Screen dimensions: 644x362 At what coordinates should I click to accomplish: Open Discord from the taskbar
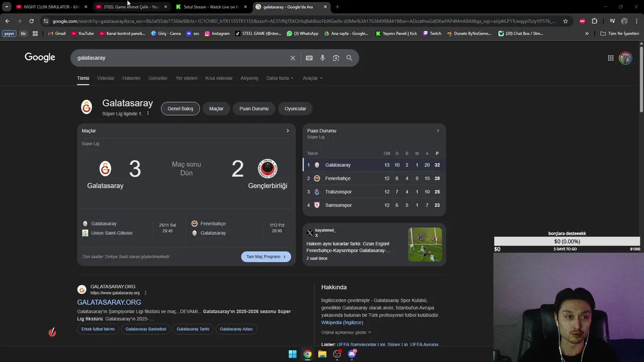pos(352,354)
